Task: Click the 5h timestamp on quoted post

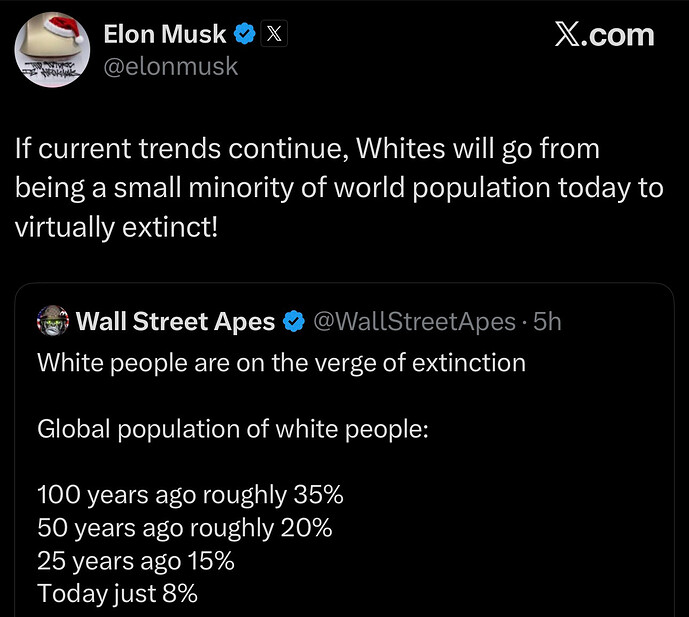Action: point(549,322)
